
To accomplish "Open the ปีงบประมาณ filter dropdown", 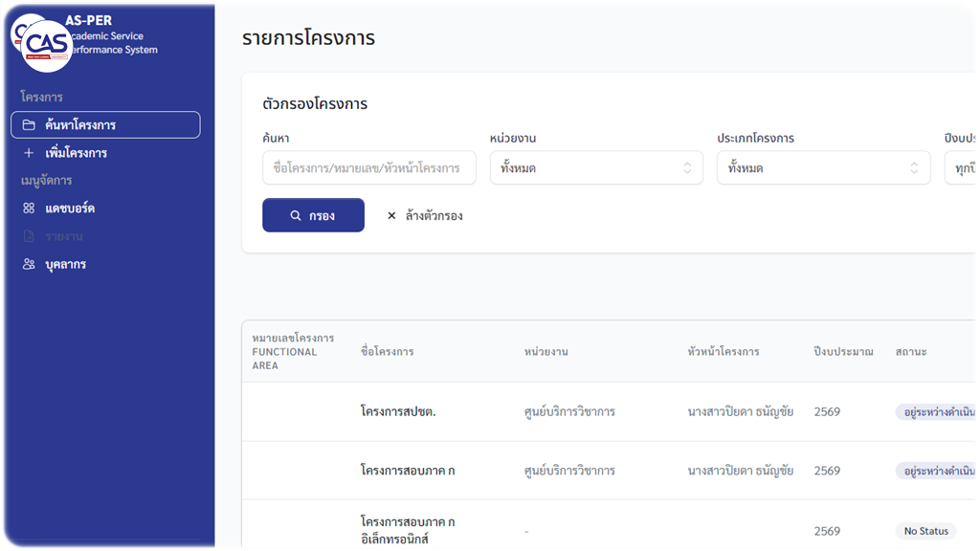I will point(960,168).
